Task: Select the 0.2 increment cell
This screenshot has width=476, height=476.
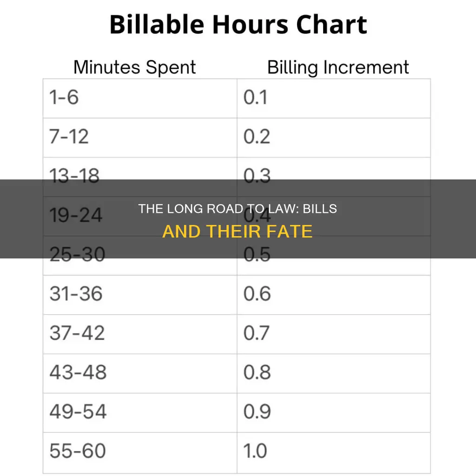Action: coord(334,138)
